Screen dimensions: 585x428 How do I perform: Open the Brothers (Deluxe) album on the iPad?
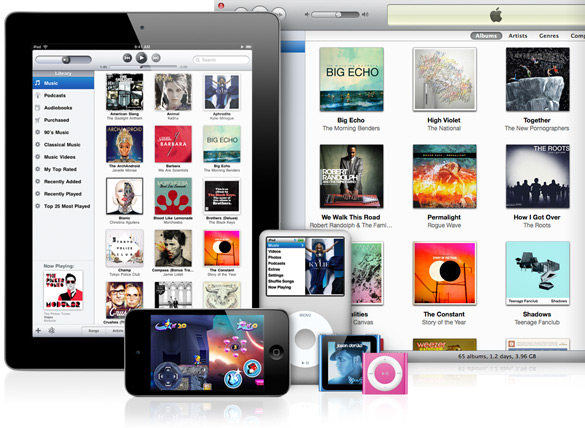click(222, 196)
